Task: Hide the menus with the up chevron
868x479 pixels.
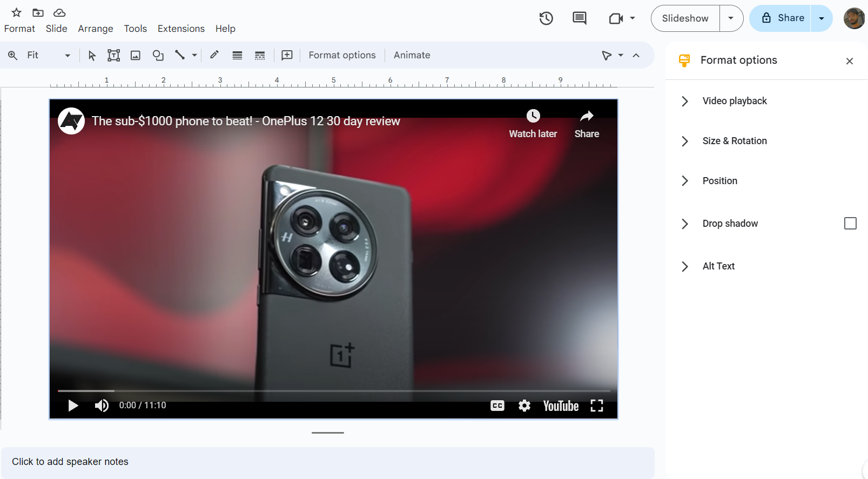Action: coord(636,55)
